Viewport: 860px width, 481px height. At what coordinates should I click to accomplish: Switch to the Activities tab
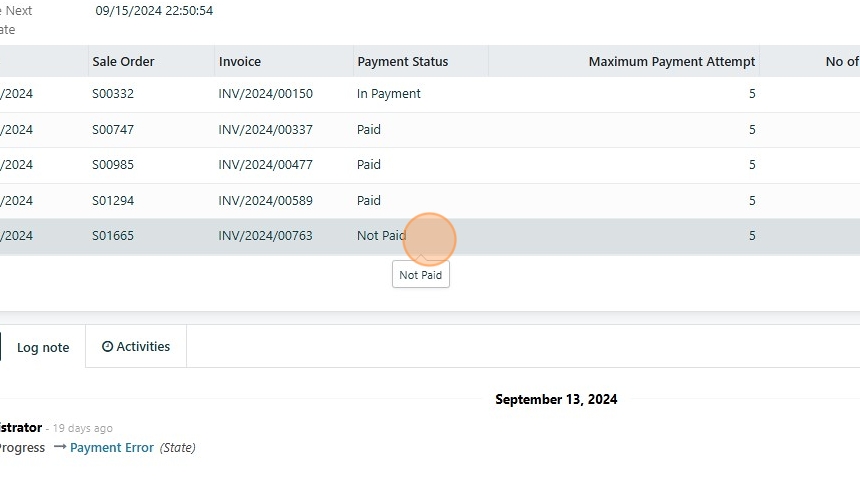pos(136,347)
